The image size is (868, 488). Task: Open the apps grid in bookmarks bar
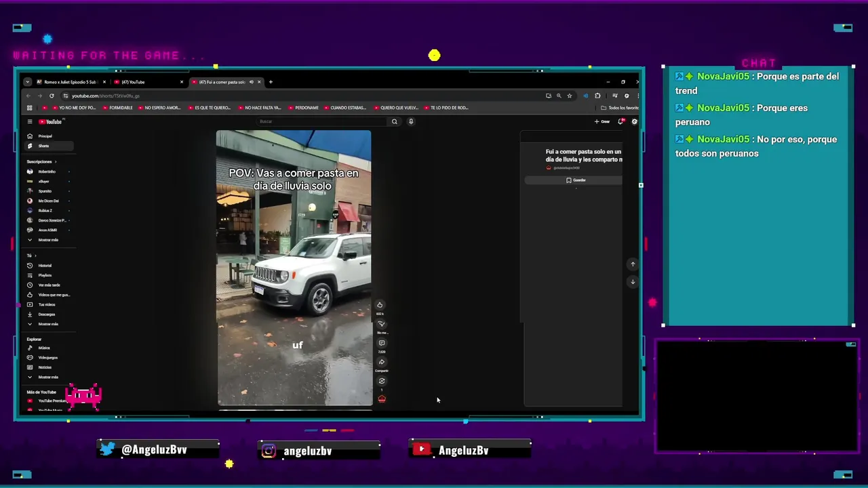[x=29, y=108]
